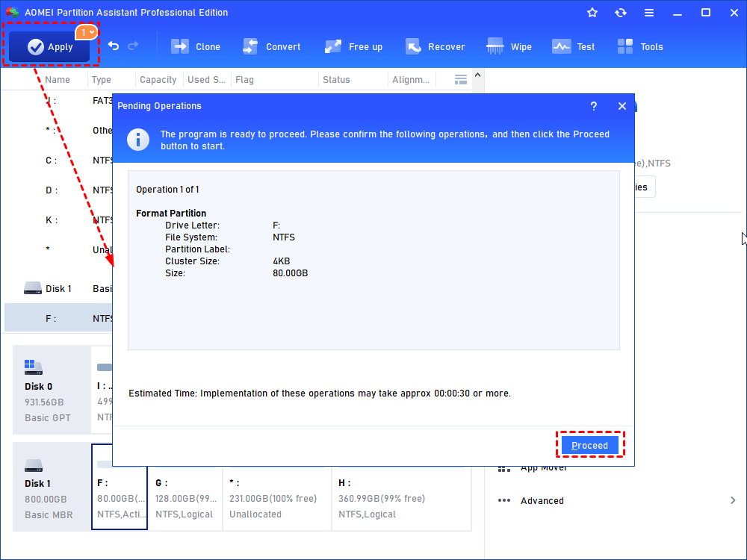Open the Wipe tool

tap(509, 46)
